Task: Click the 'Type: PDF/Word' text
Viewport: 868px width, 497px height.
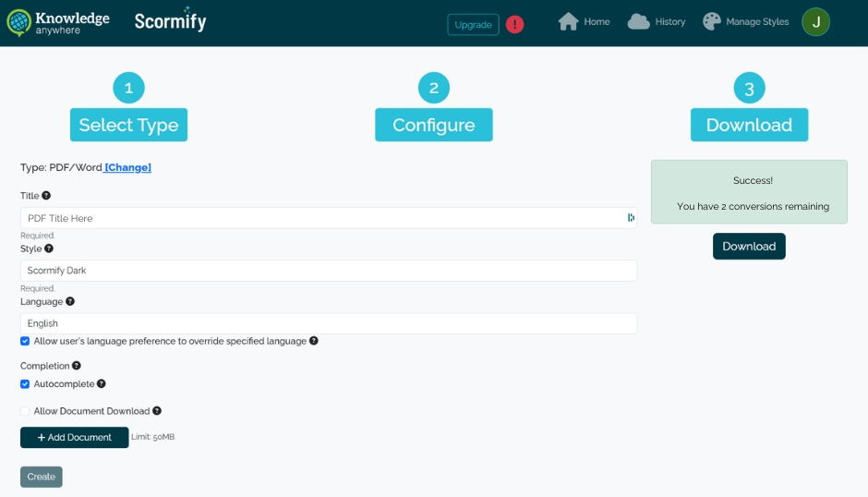Action: [62, 167]
